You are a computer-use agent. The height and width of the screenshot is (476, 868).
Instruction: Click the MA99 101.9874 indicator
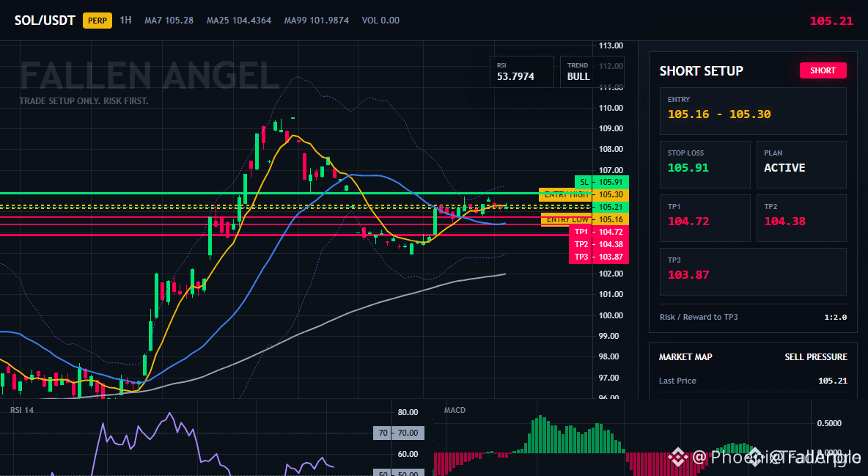[316, 21]
